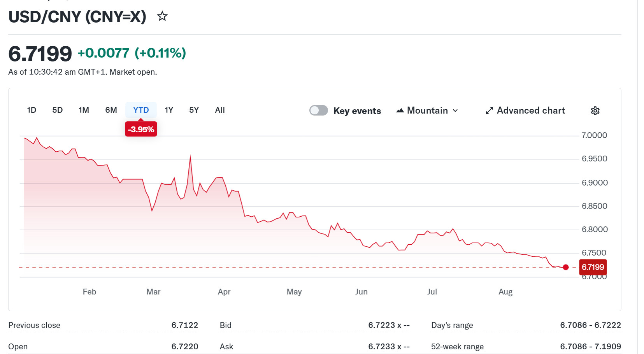Viewport: 644px width, 354px height.
Task: Click the (+0.11%) percent change
Action: 160,53
